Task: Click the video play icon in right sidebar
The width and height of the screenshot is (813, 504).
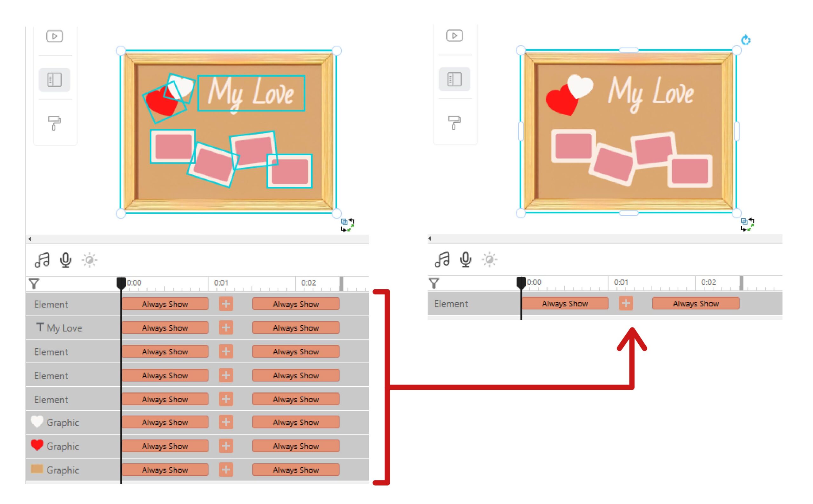Action: 454,36
